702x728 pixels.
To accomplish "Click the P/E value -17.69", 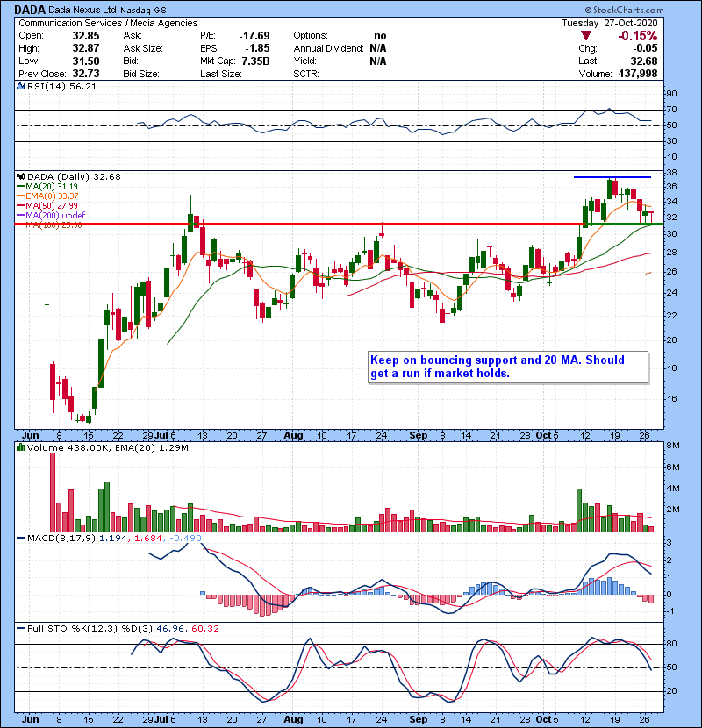I will click(x=254, y=36).
